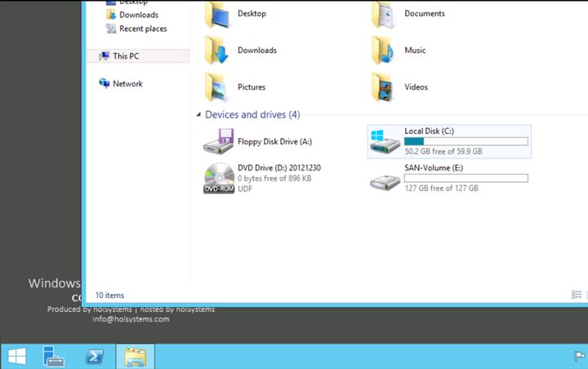Open the Videos folder icon

click(x=385, y=87)
